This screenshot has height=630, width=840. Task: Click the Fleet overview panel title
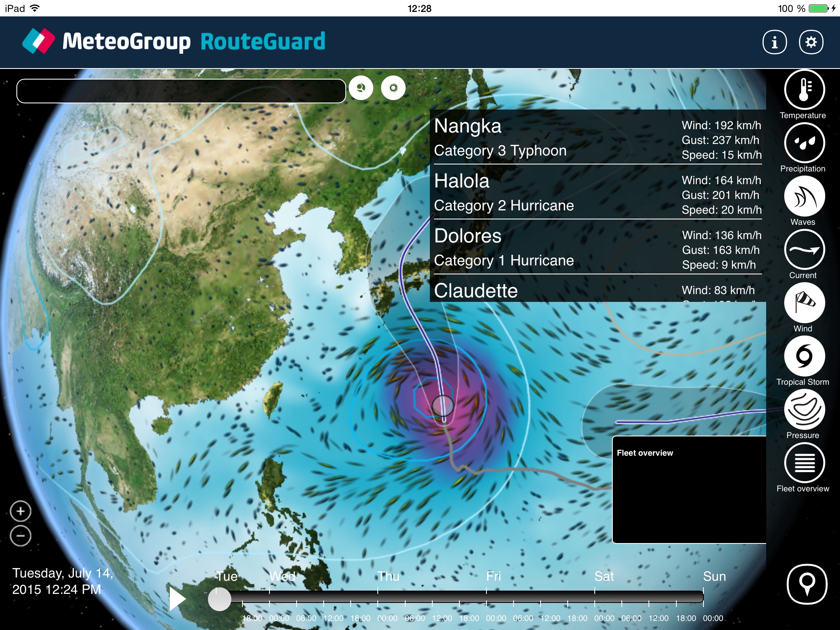pyautogui.click(x=645, y=453)
